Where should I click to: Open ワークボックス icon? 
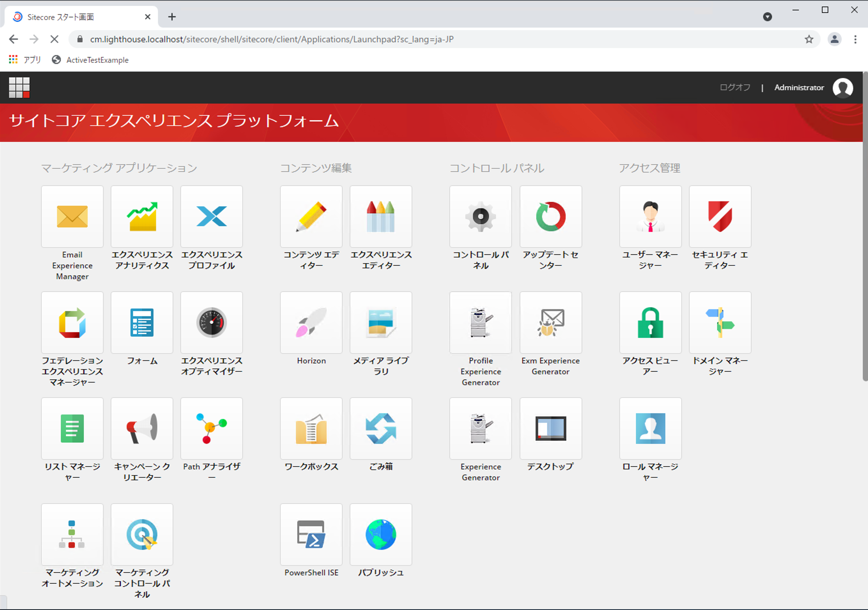coord(311,428)
